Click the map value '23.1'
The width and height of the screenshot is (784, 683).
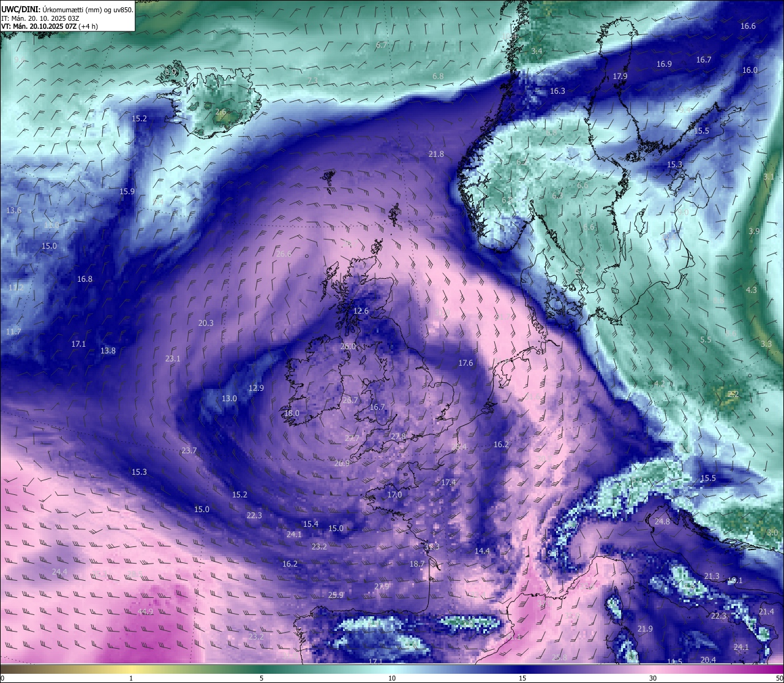(173, 359)
